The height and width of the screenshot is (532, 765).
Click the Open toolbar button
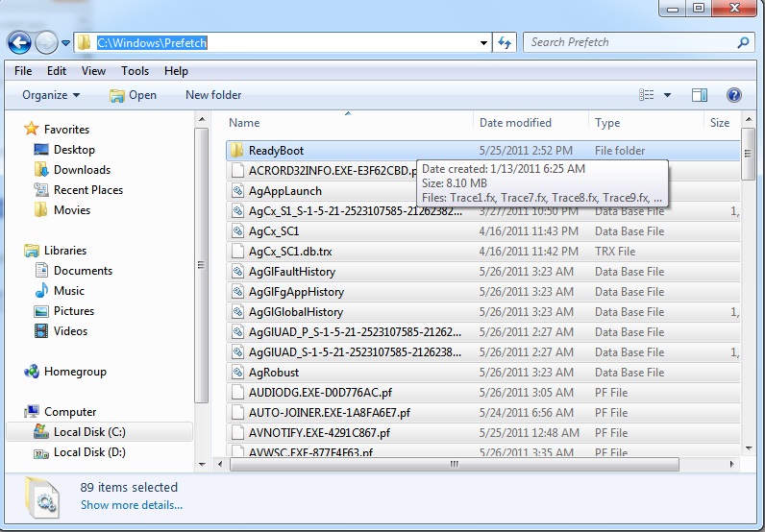(x=134, y=95)
